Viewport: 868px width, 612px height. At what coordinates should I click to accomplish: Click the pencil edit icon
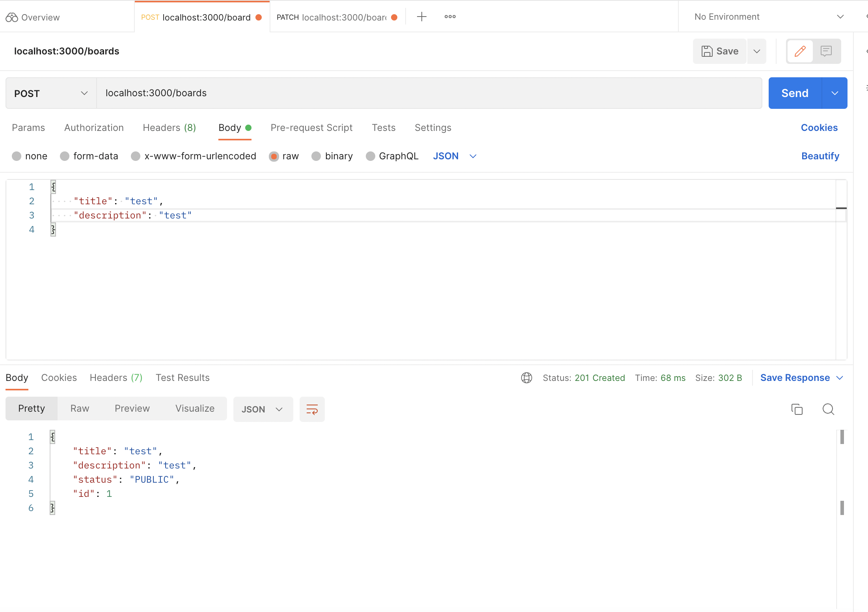pyautogui.click(x=800, y=51)
